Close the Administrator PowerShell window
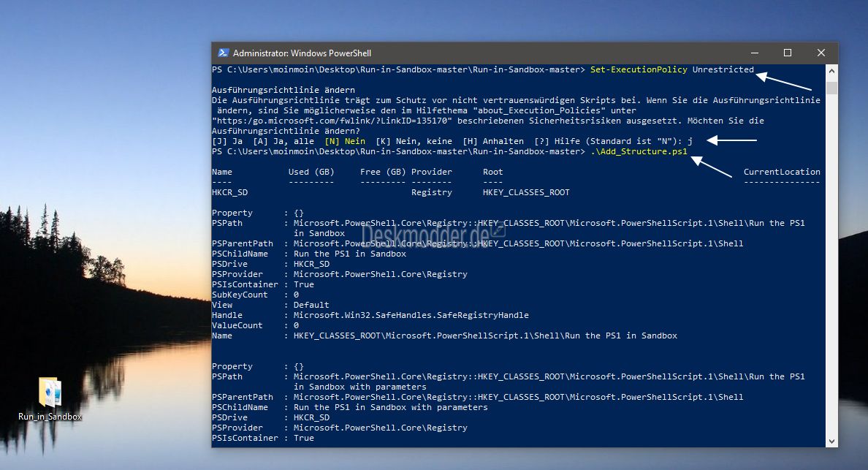Screen dimensions: 868x470 coord(821,53)
